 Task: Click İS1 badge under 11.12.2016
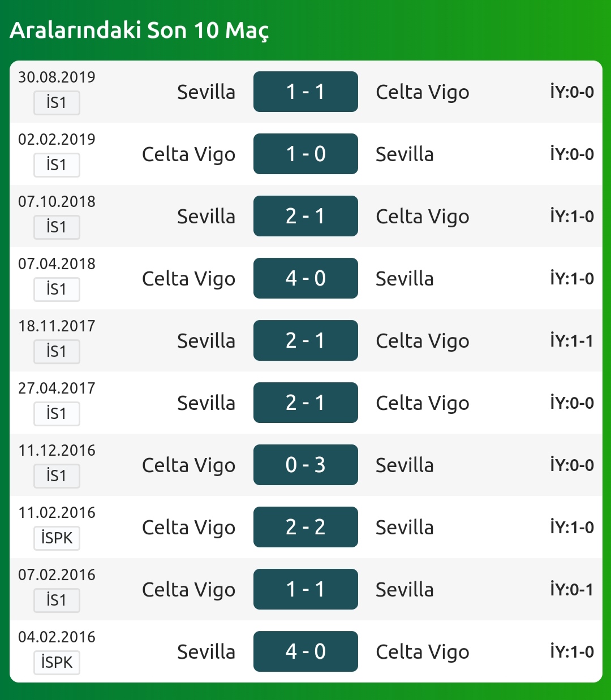[x=57, y=476]
